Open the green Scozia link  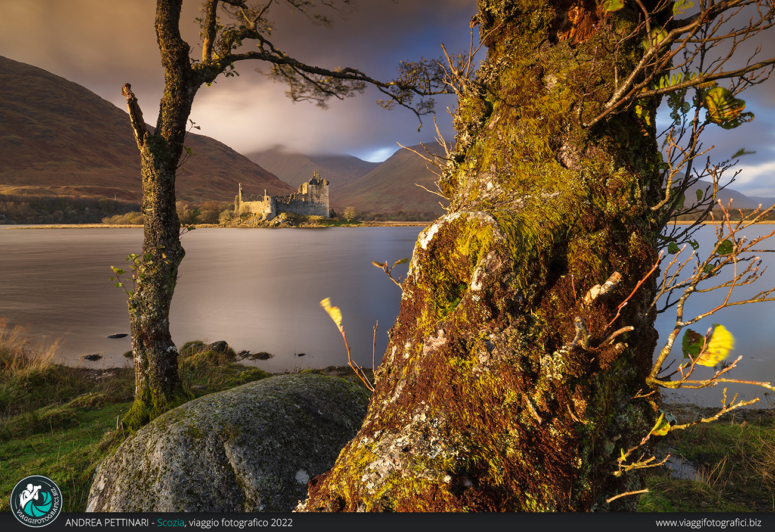pos(170,522)
